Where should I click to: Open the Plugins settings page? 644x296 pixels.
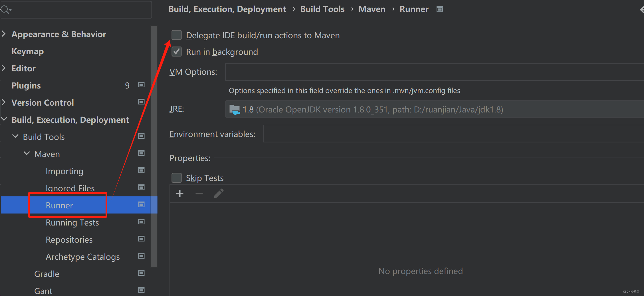click(x=26, y=86)
